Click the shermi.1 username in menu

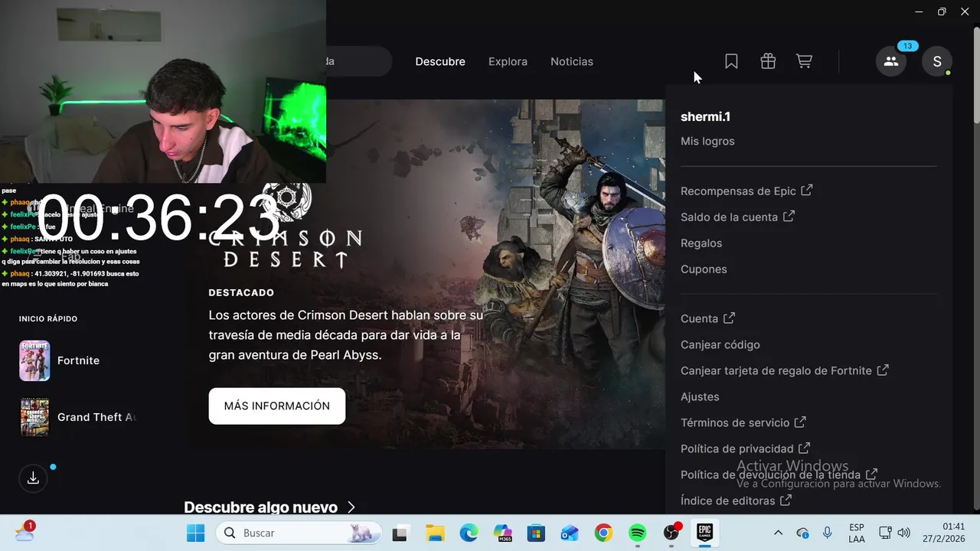705,116
